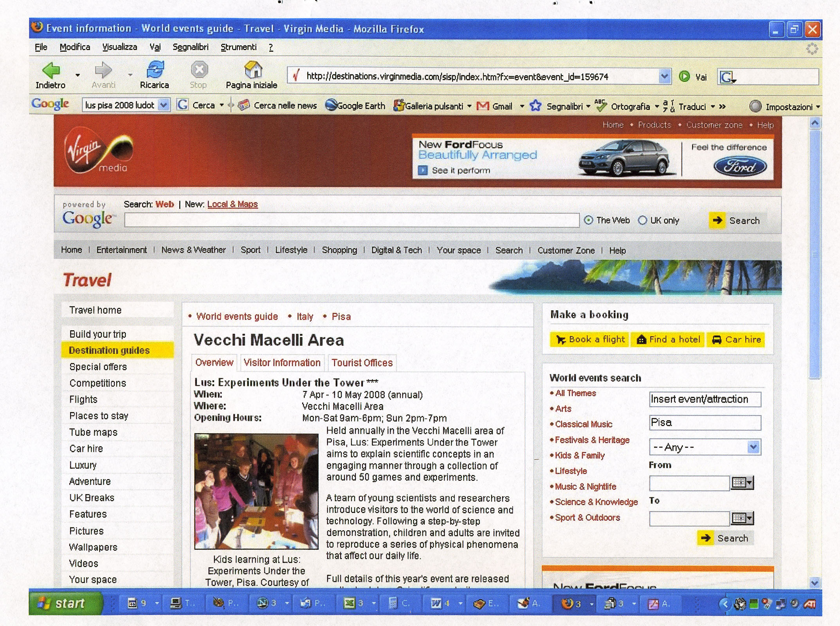Click the Ortografia spellcheck icon
This screenshot has width=840, height=626.
(x=600, y=106)
